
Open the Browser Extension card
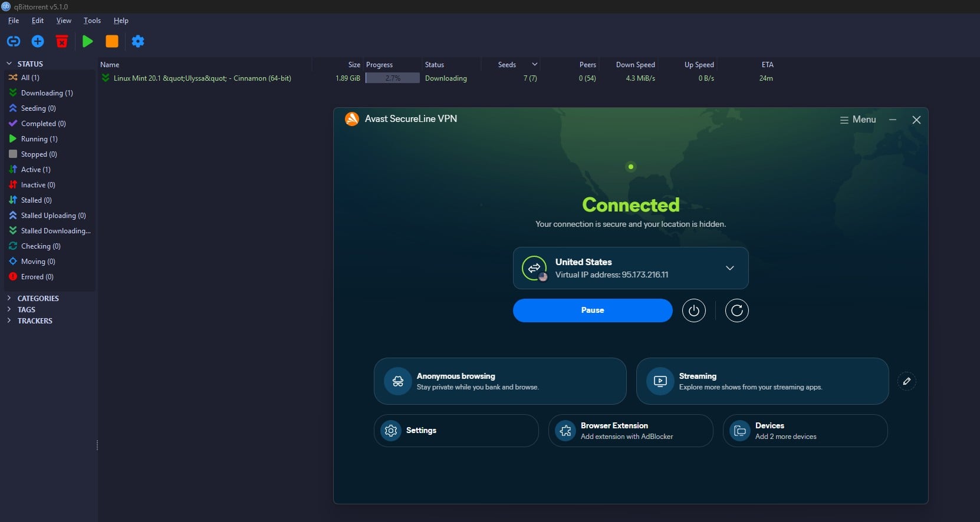click(631, 431)
